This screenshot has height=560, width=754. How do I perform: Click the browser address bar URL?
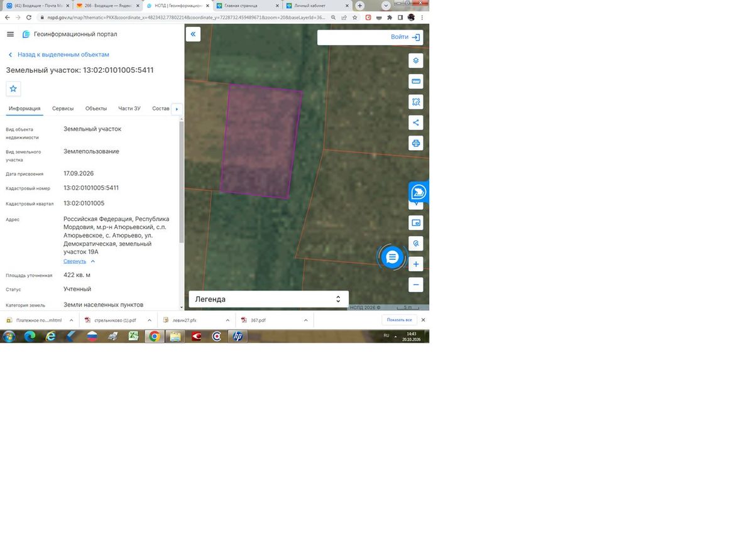tap(187, 18)
